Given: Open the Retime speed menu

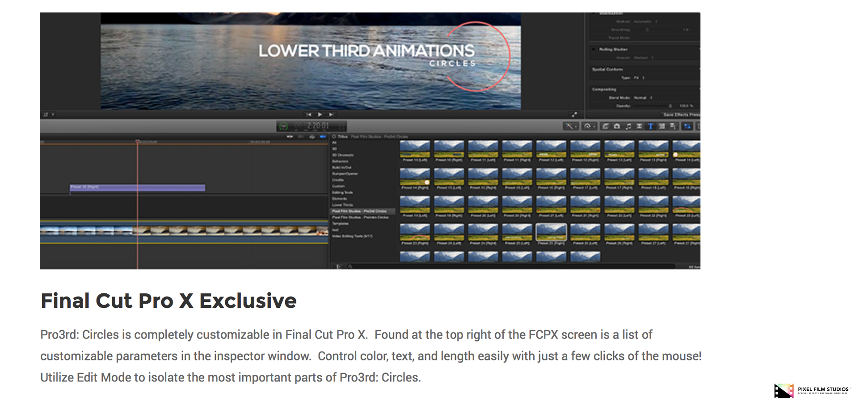Looking at the screenshot, I should 590,126.
